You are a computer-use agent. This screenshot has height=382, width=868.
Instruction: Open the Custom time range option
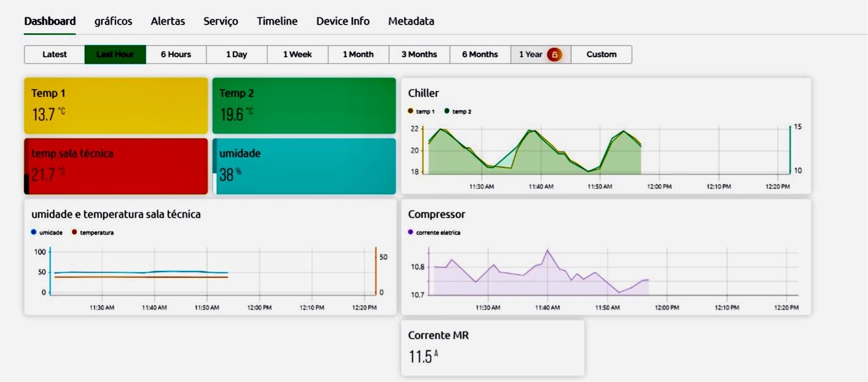[601, 55]
